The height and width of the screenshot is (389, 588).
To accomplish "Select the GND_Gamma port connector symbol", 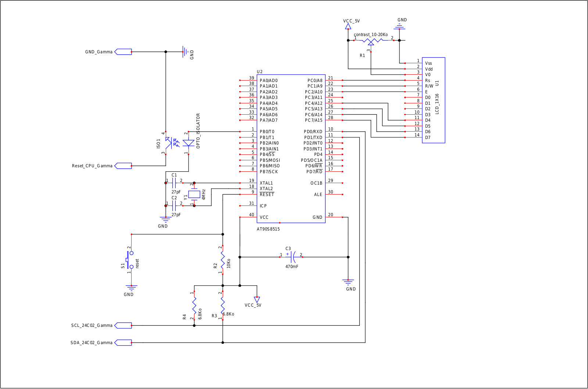I will tap(123, 52).
